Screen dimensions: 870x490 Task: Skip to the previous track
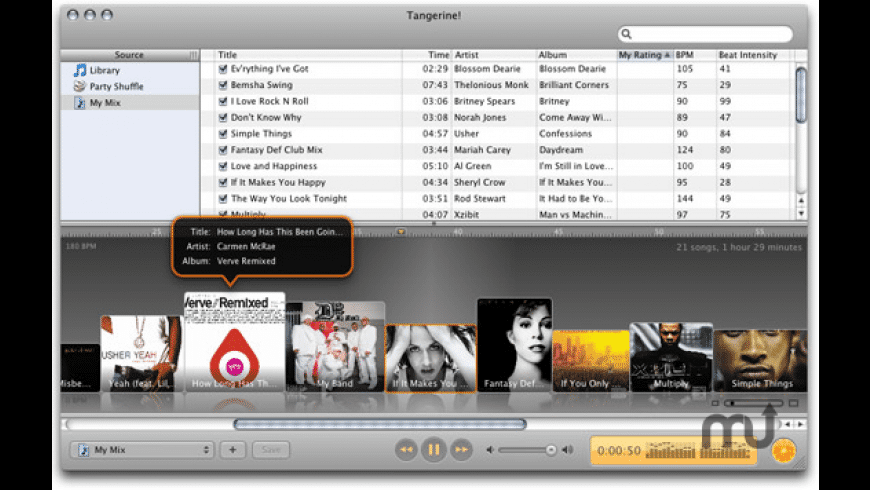tap(406, 449)
